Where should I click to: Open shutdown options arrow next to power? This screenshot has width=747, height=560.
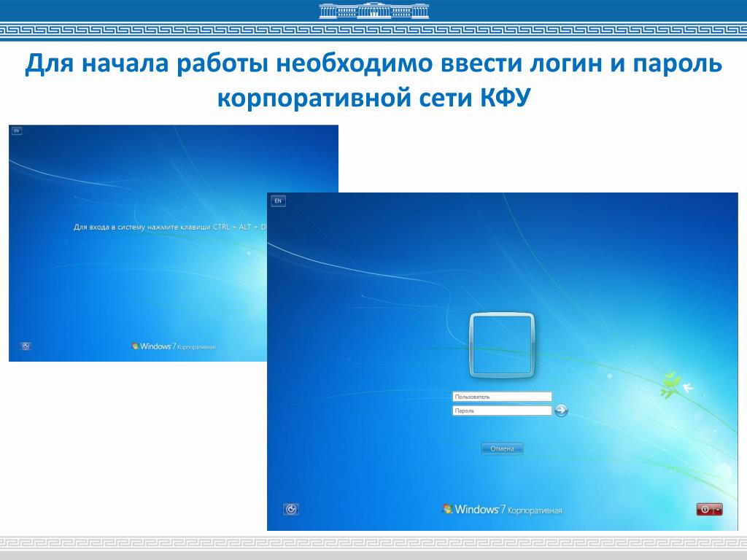tap(718, 509)
